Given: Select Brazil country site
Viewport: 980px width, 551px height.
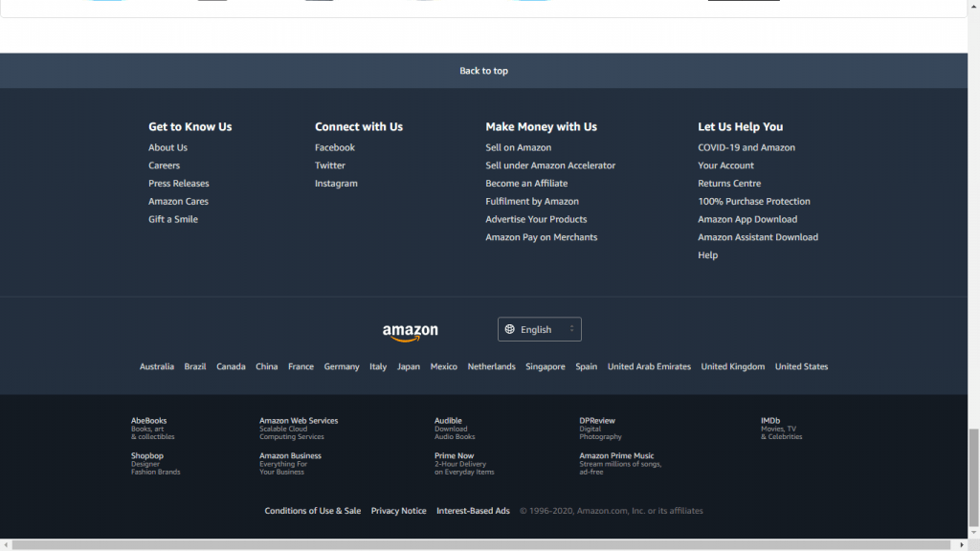Looking at the screenshot, I should 195,366.
